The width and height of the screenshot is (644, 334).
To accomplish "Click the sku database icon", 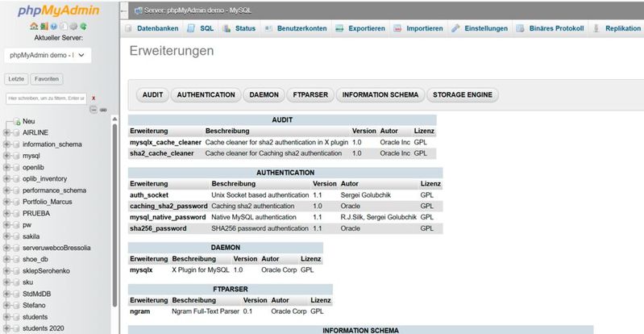I will coord(16,282).
